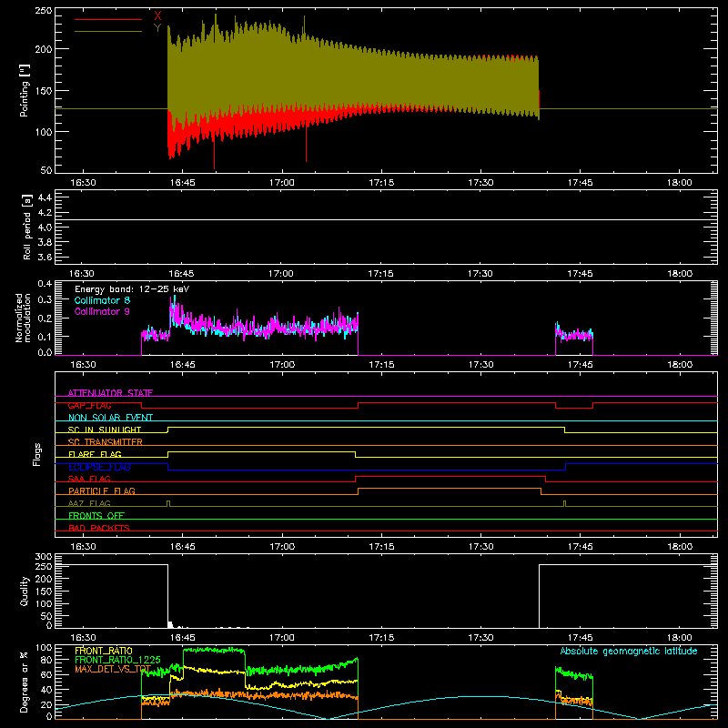Select the ECLIPSE_FLAG label

click(99, 467)
